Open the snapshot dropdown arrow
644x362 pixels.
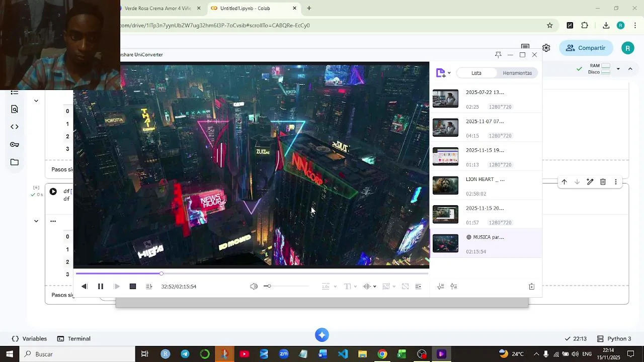pos(394,287)
